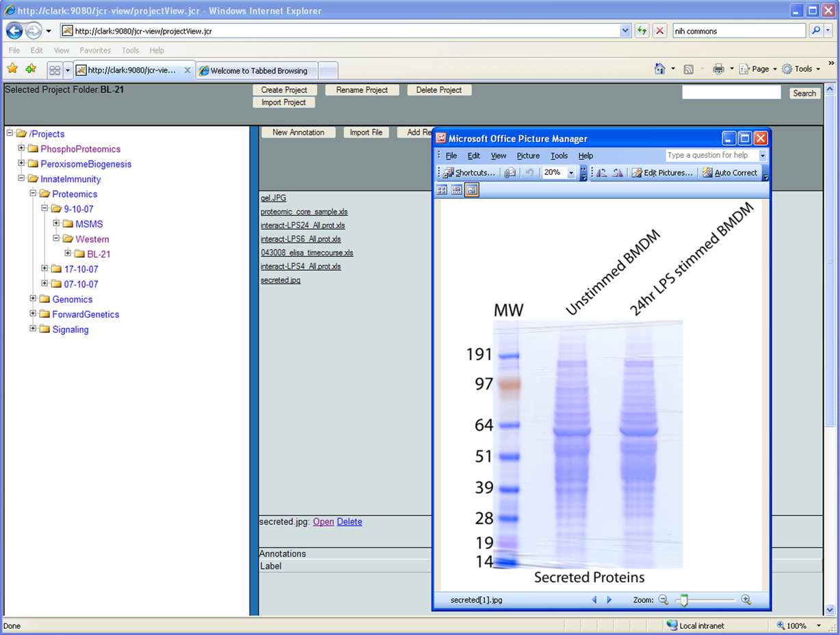Open a new blank browser tab

coord(328,70)
